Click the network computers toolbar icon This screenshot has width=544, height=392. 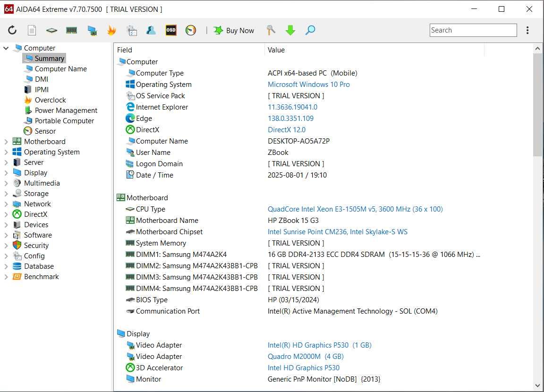92,31
